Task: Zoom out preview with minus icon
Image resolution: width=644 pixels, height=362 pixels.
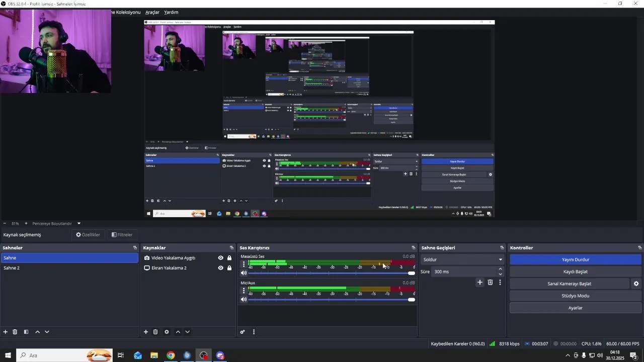Action: (5, 223)
